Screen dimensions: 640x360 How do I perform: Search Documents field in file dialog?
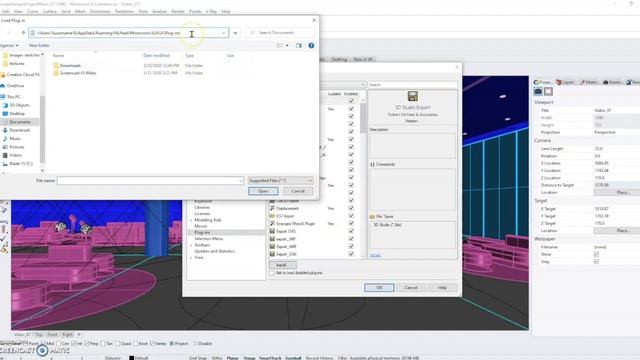(x=280, y=33)
